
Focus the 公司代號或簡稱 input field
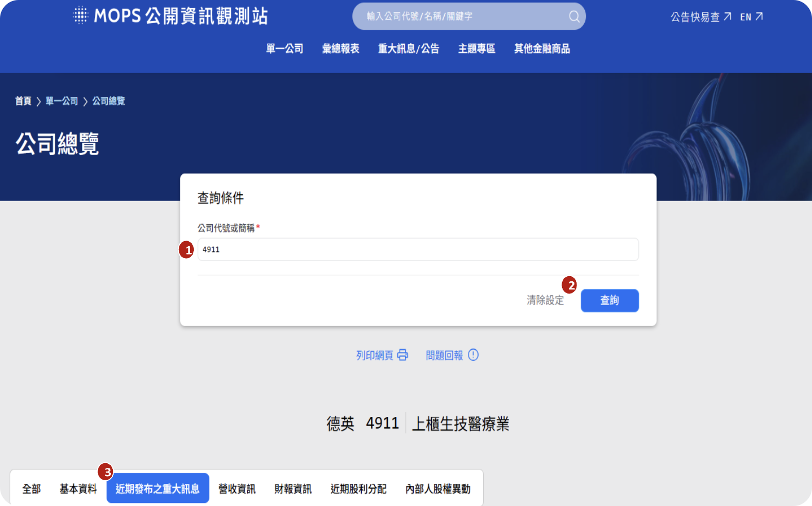coord(418,249)
